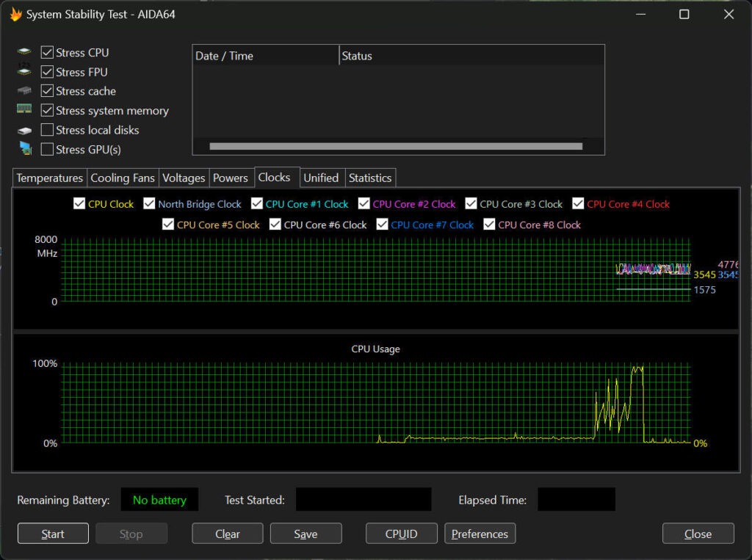Click the AIDA64 flame icon in title bar
The height and width of the screenshot is (560, 752).
[15, 15]
